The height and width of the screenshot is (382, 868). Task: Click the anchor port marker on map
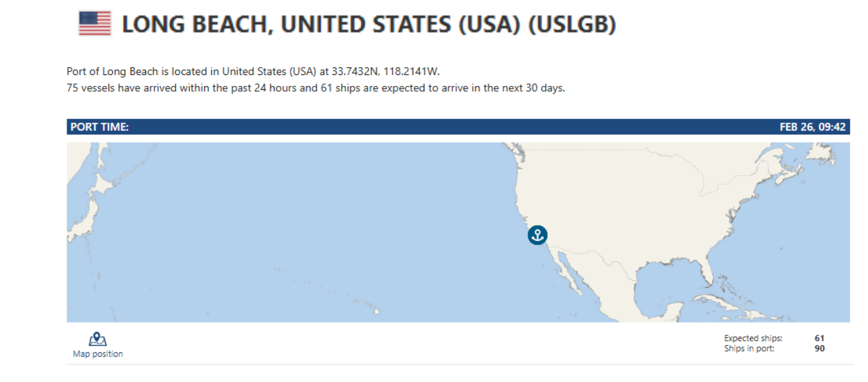point(537,235)
